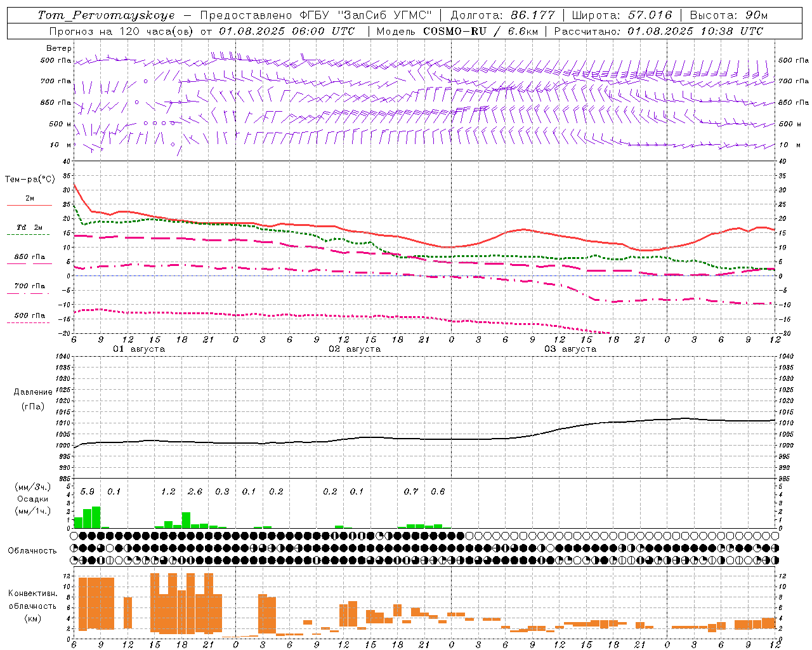Click '40' on the left temperature axis
This screenshot has width=812, height=650.
pos(67,161)
